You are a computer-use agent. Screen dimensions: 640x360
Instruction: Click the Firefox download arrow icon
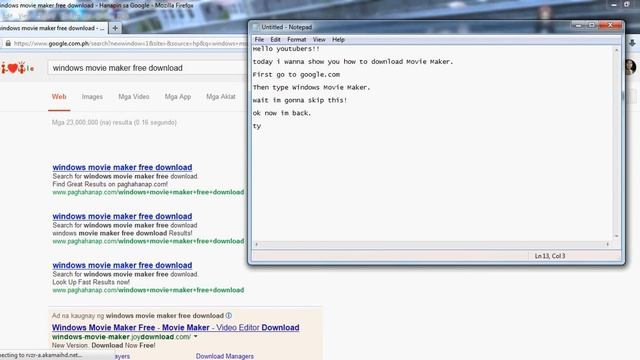pos(633,43)
